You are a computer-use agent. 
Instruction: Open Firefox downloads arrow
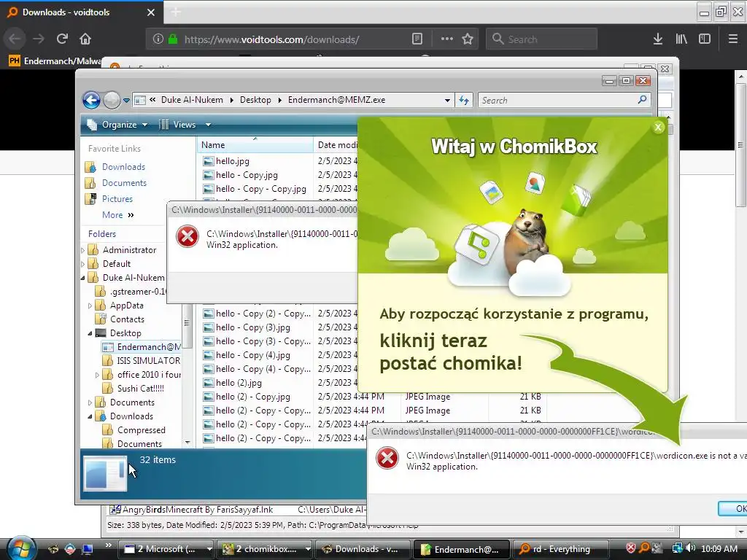point(658,39)
